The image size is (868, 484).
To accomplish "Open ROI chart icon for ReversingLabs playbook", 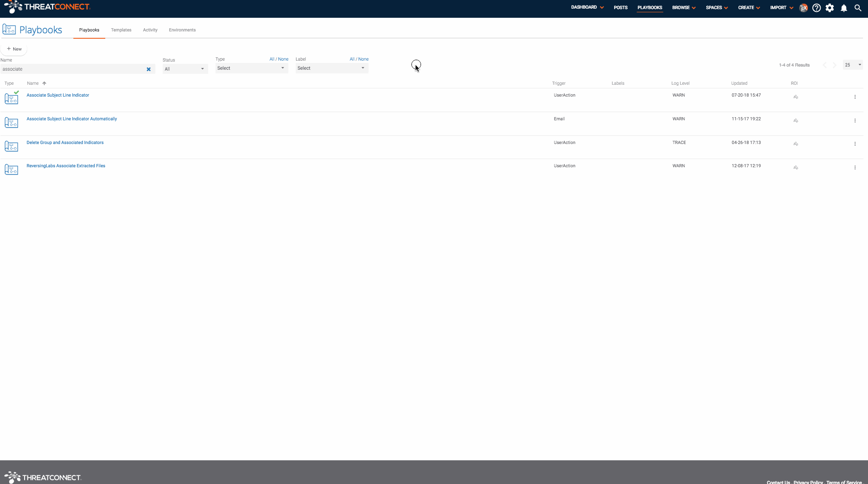I will 796,168.
